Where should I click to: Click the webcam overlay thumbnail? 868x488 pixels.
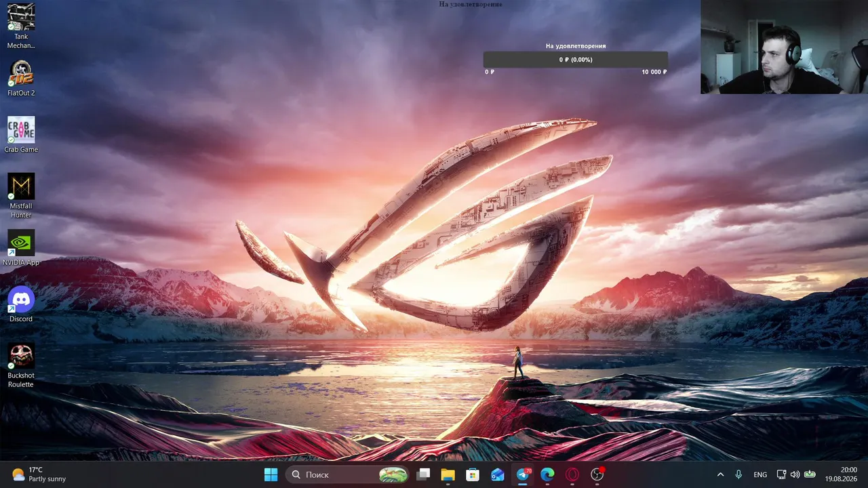(x=784, y=47)
